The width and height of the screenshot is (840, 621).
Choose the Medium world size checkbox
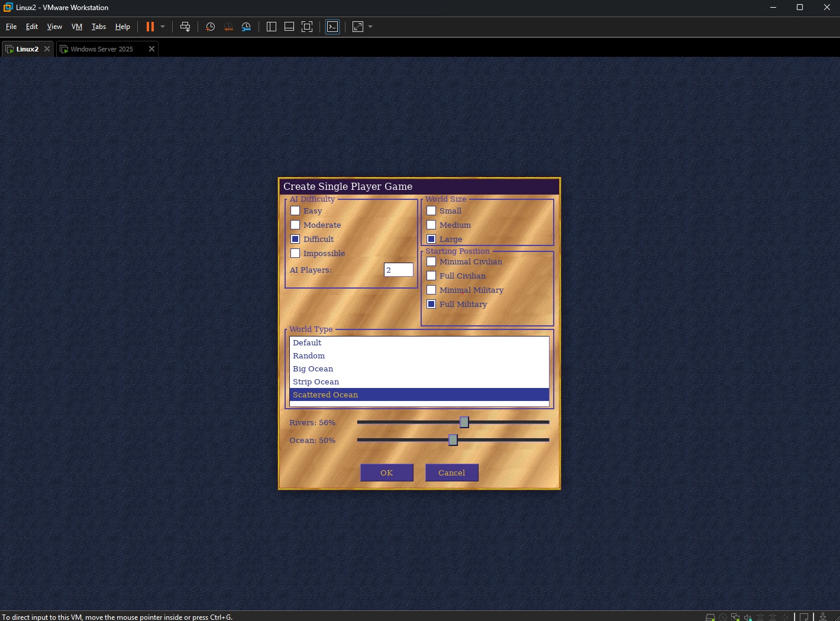click(431, 225)
